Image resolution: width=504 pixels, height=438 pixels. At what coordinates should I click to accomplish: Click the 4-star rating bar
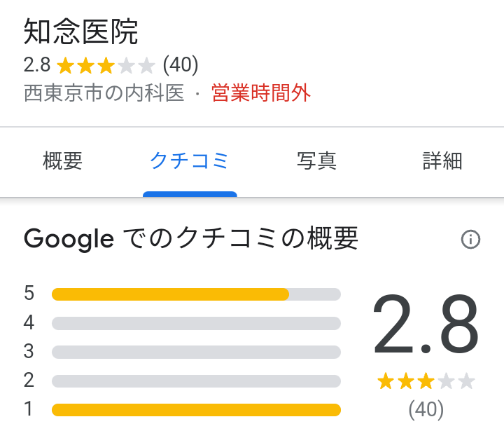tap(196, 323)
